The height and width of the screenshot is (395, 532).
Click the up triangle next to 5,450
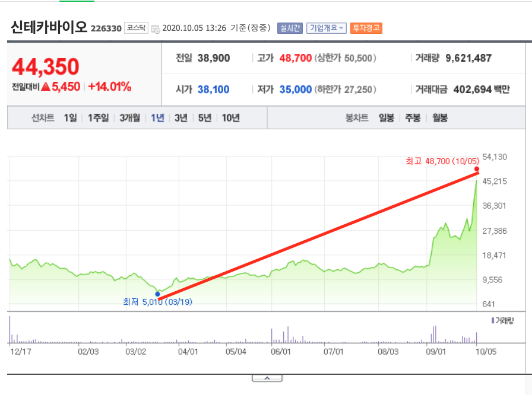pos(46,87)
